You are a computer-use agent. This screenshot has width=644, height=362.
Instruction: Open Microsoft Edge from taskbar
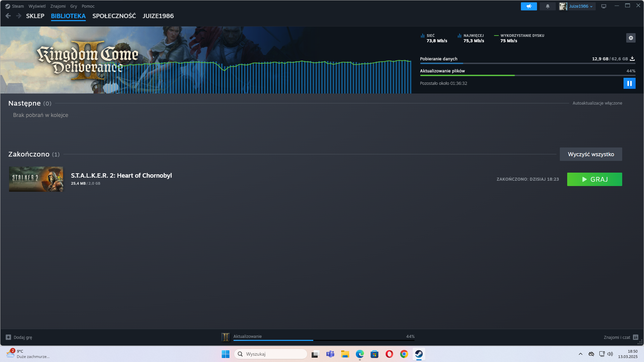pyautogui.click(x=360, y=354)
